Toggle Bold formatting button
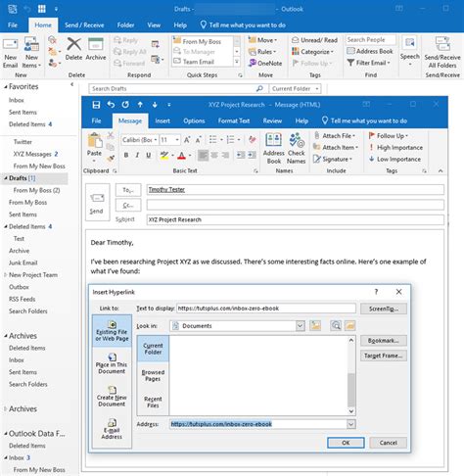 126,156
